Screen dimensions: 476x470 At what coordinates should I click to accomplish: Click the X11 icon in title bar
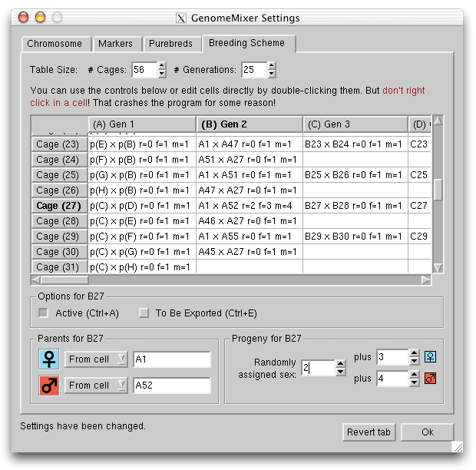click(x=181, y=18)
